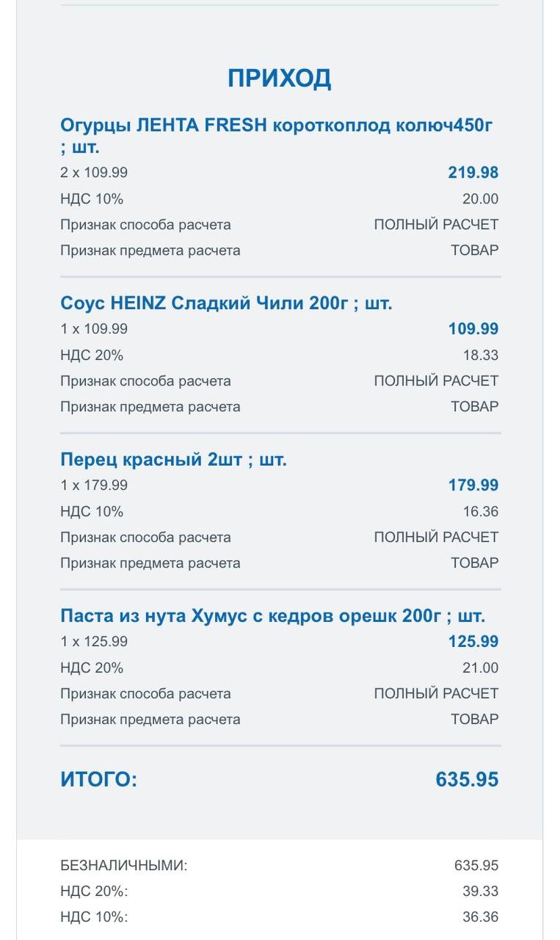
Task: Click the 36.36 VAT 10% summary value
Action: click(480, 917)
